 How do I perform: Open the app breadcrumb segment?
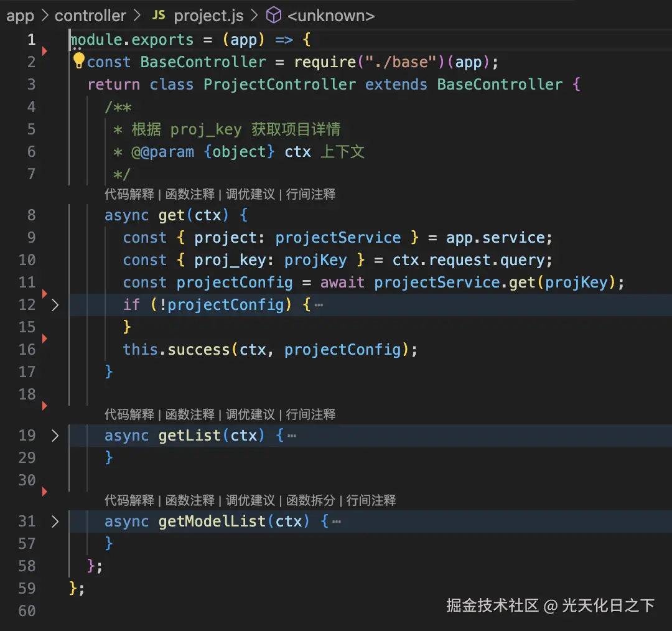(x=20, y=16)
